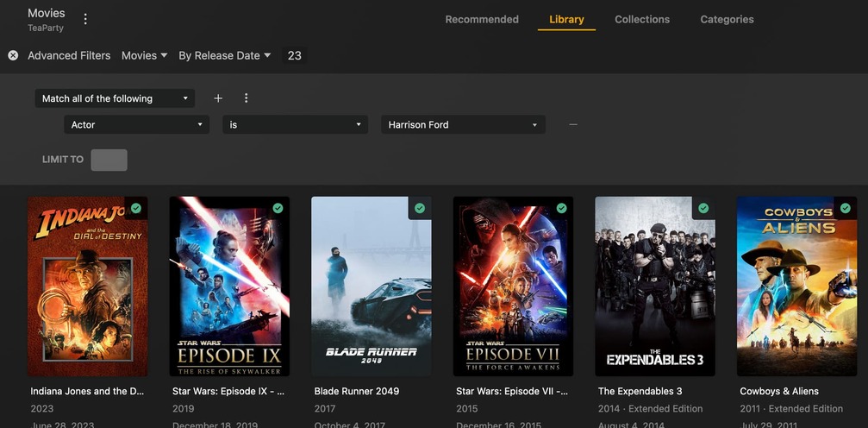The image size is (868, 428).
Task: Open the 'is' operator dropdown
Action: click(295, 125)
